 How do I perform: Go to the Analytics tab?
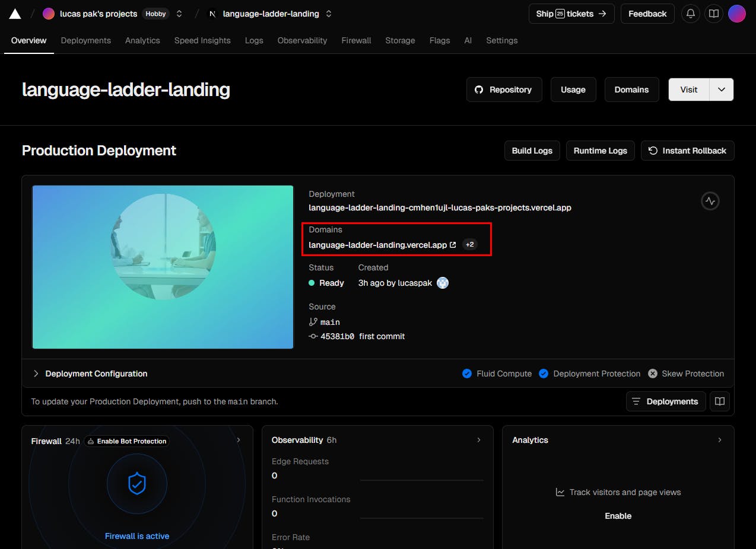coord(142,40)
